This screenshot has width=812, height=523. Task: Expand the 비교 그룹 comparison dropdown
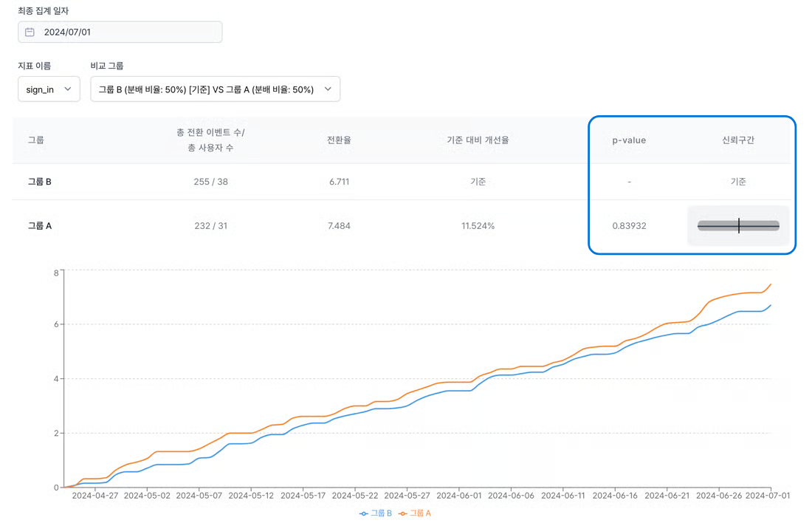tap(216, 89)
